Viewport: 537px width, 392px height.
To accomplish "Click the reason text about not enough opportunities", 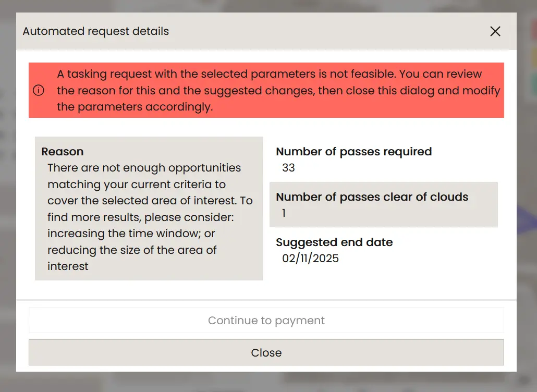I will click(144, 168).
